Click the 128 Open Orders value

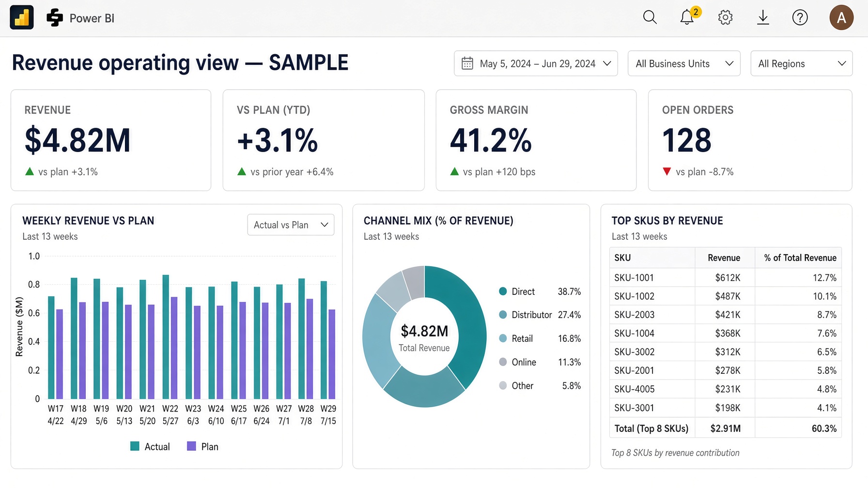point(686,140)
